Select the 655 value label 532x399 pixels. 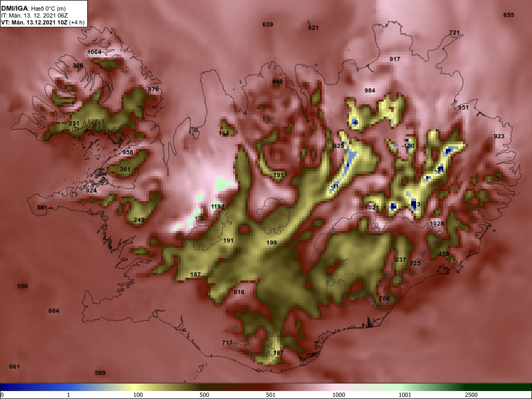click(x=509, y=15)
